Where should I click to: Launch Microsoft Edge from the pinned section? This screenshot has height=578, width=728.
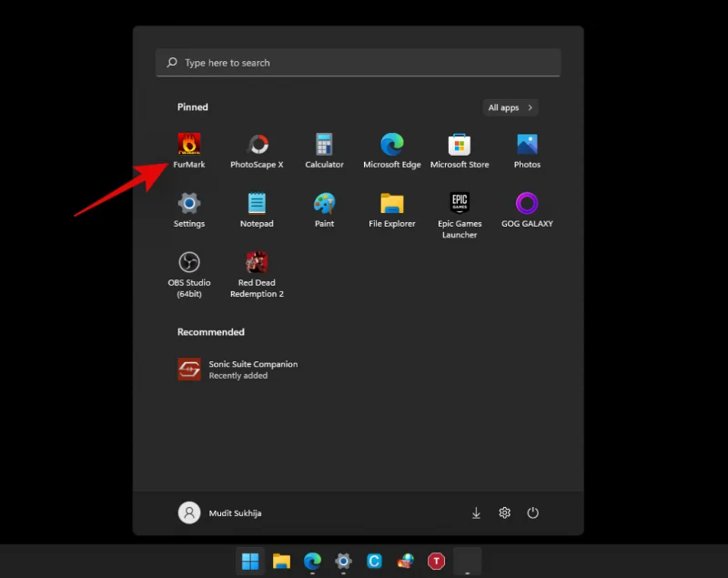[391, 144]
